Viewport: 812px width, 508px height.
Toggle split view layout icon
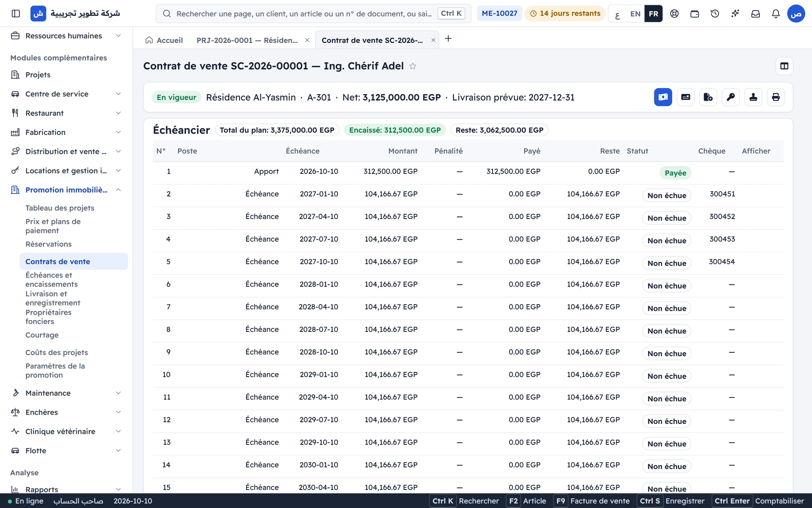(x=784, y=66)
